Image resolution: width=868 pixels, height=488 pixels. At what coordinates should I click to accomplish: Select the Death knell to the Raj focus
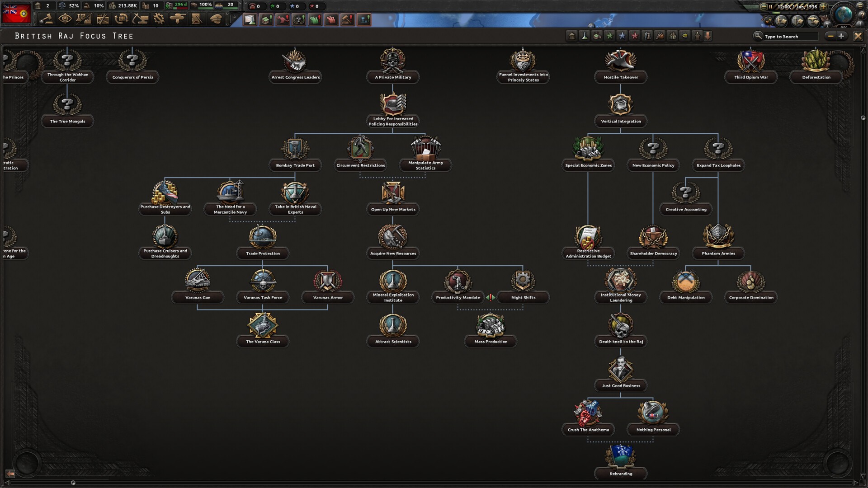click(x=621, y=326)
